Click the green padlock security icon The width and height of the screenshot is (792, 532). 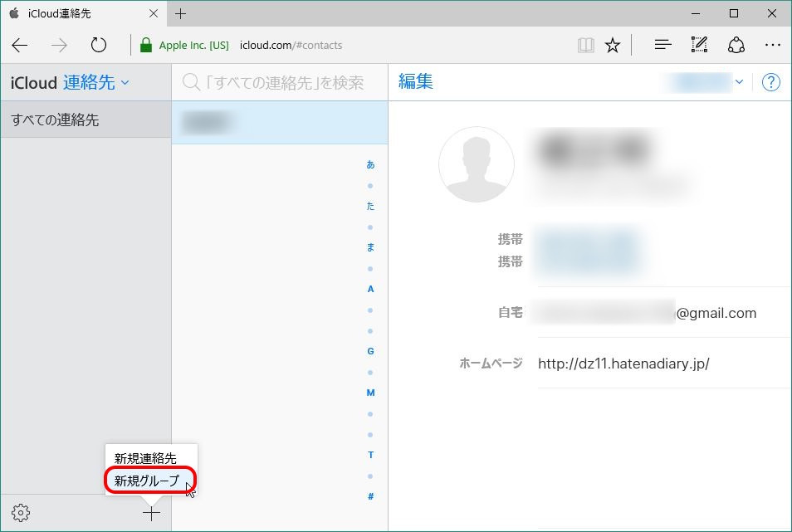(146, 45)
